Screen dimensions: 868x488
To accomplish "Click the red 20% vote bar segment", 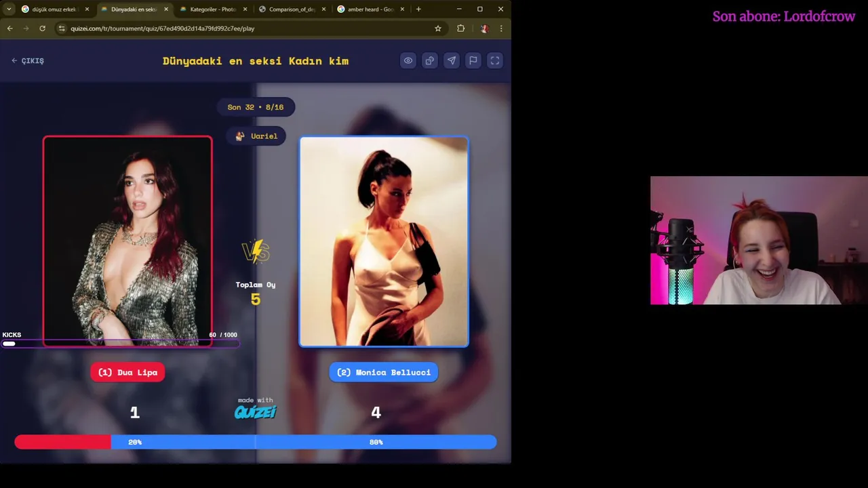I will coord(62,442).
